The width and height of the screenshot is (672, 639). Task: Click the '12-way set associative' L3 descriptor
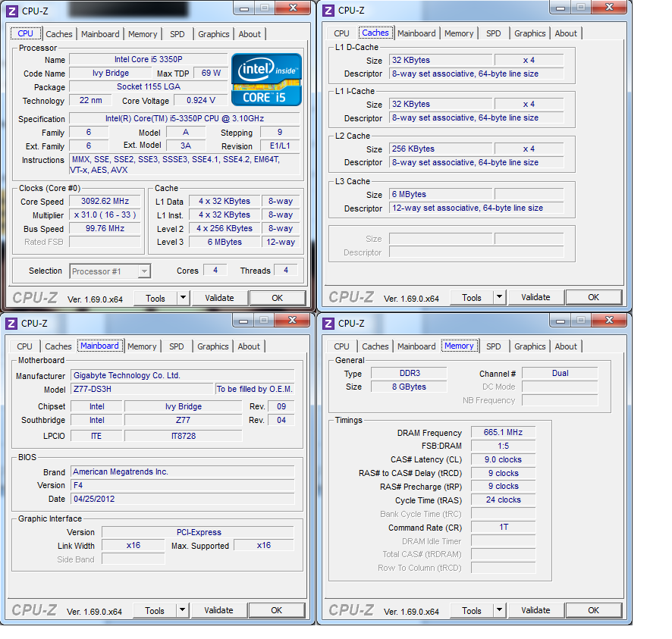click(476, 208)
